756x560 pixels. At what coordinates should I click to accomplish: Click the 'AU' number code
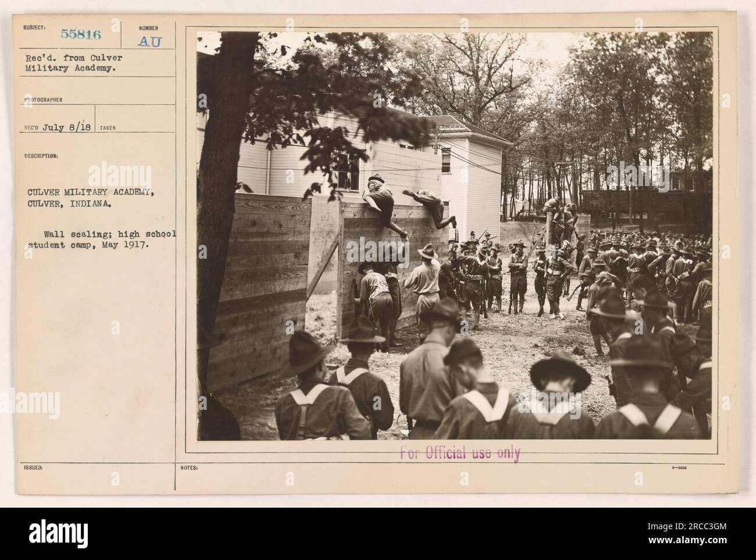(x=151, y=41)
